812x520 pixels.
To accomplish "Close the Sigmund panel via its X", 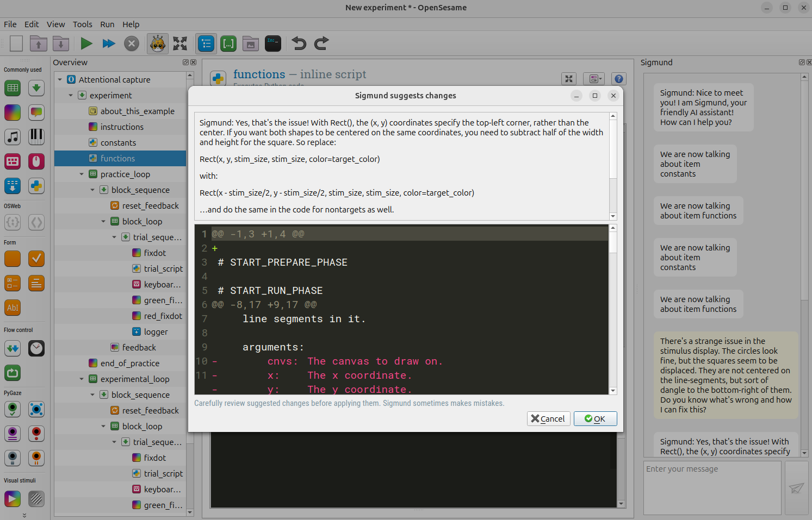I will [x=809, y=62].
